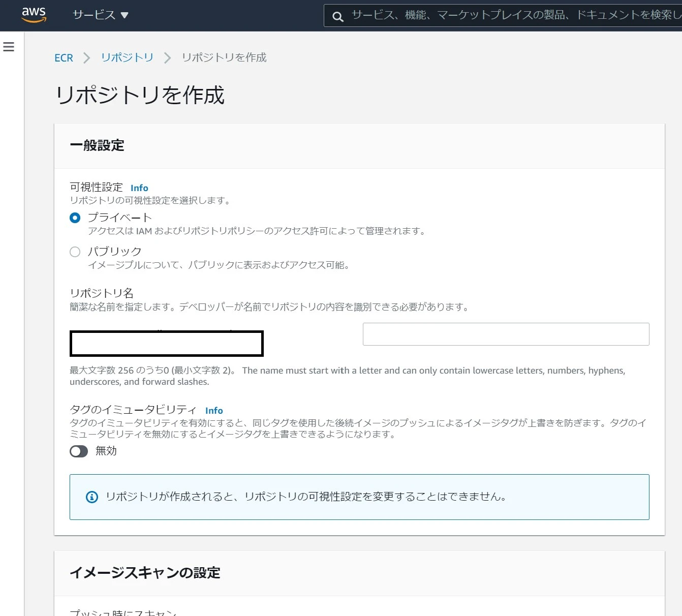Click the info icon in the blue notice
The width and height of the screenshot is (682, 616).
coord(91,497)
